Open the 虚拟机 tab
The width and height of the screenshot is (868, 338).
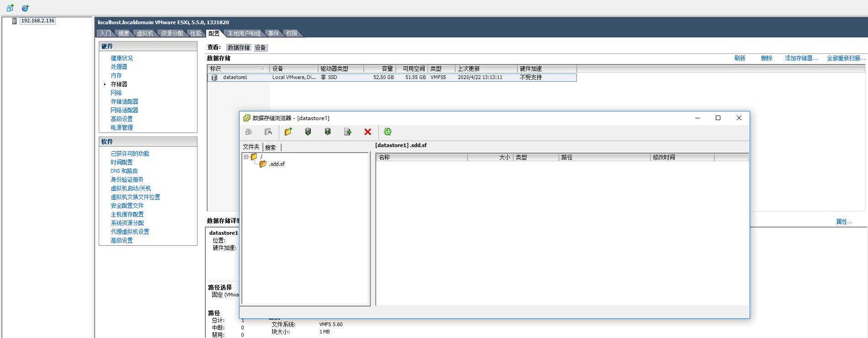tap(145, 33)
